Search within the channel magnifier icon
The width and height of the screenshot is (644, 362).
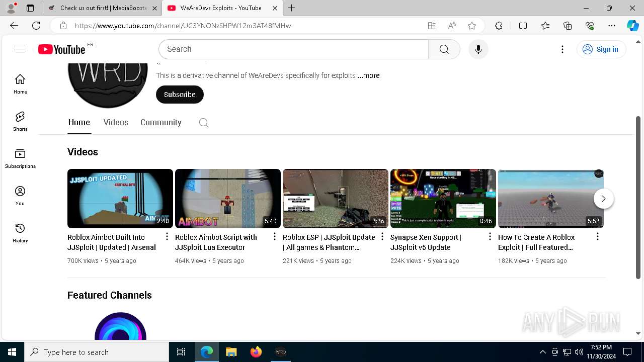pos(203,123)
